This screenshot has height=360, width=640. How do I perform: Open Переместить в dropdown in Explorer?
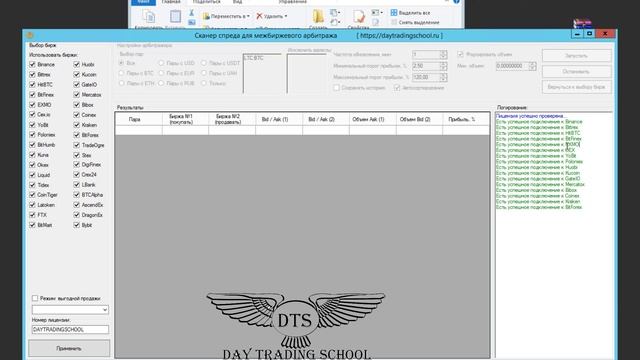[x=226, y=16]
